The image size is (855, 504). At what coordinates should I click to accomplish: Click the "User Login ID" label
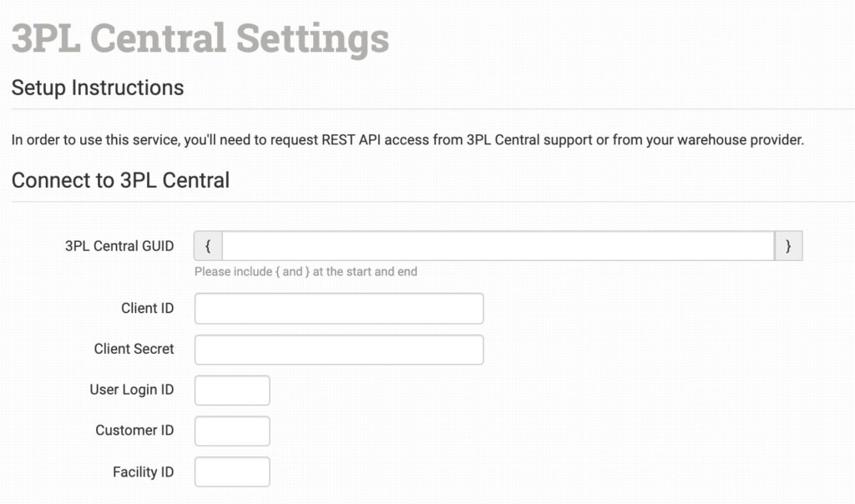(x=131, y=391)
